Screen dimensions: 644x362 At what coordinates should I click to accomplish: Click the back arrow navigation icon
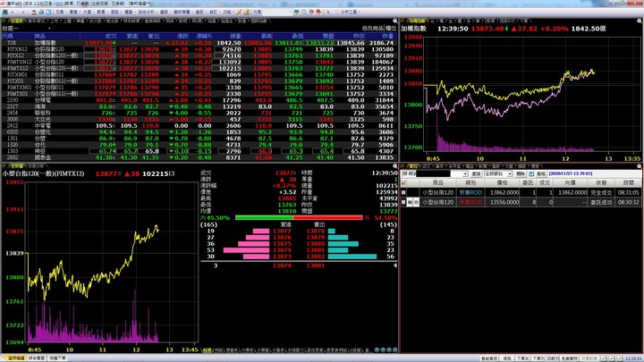click(x=13, y=12)
